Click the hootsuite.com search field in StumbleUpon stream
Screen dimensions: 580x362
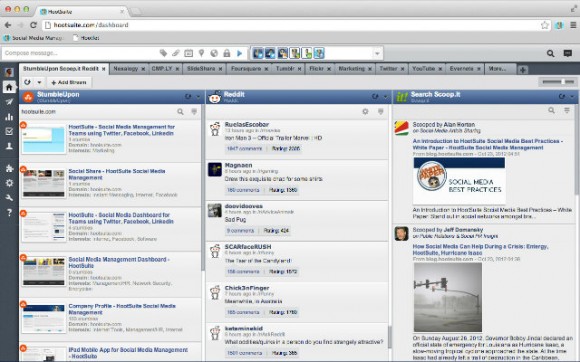97,111
